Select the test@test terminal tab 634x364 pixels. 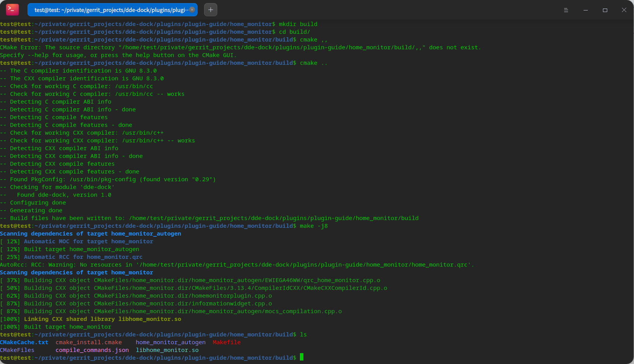click(x=109, y=10)
